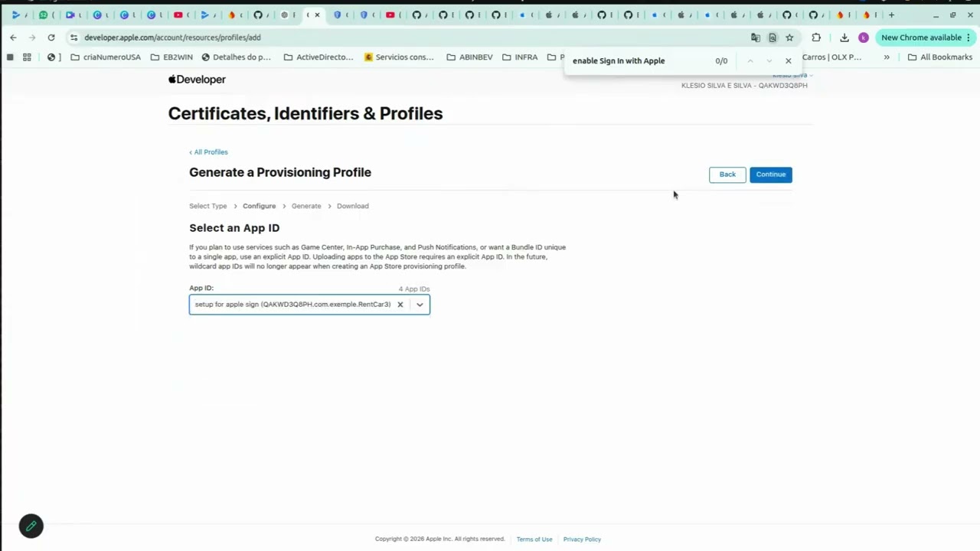The height and width of the screenshot is (551, 980).
Task: Open the criaNumeroUSA bookmark folder
Action: (106, 57)
